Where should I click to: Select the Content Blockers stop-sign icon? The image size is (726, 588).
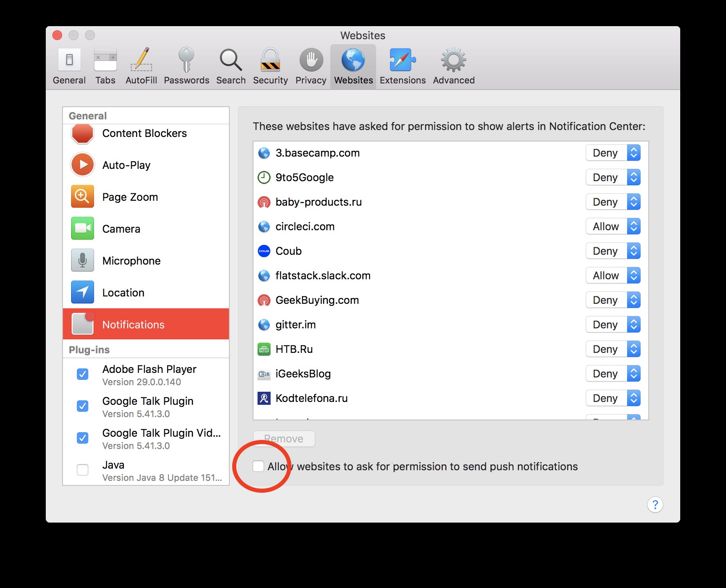(x=83, y=133)
